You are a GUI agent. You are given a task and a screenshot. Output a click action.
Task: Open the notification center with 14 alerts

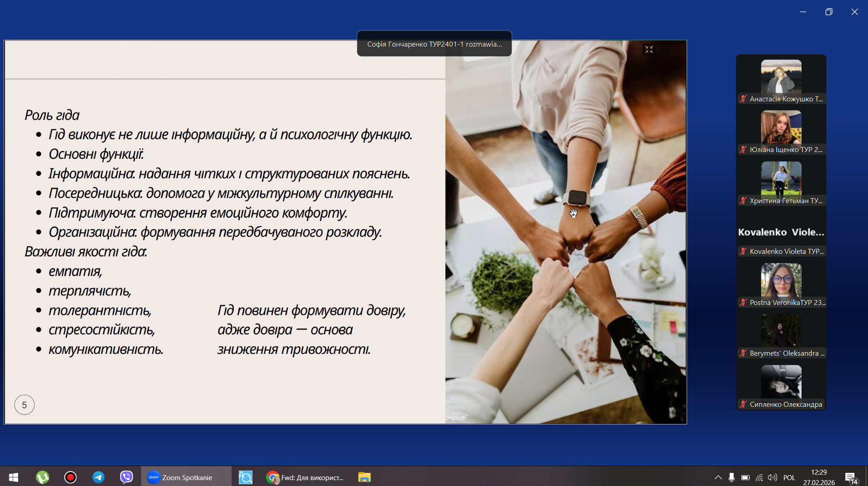point(851,478)
